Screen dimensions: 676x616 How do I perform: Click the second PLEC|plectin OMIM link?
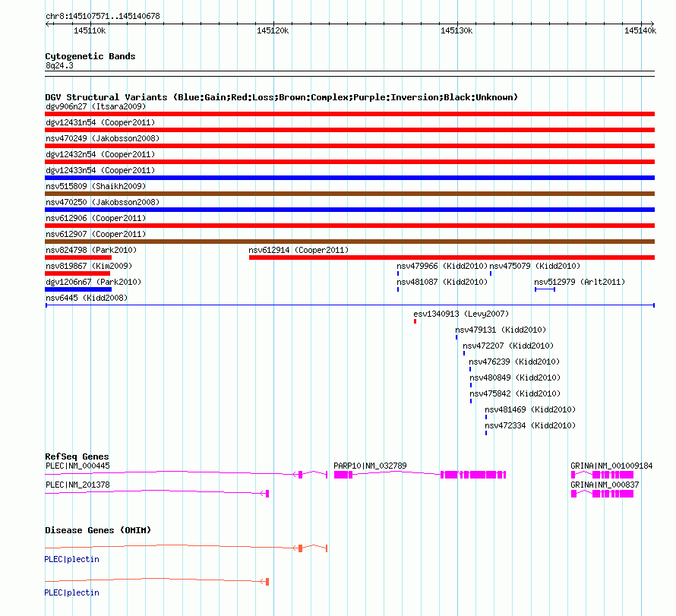[x=71, y=593]
